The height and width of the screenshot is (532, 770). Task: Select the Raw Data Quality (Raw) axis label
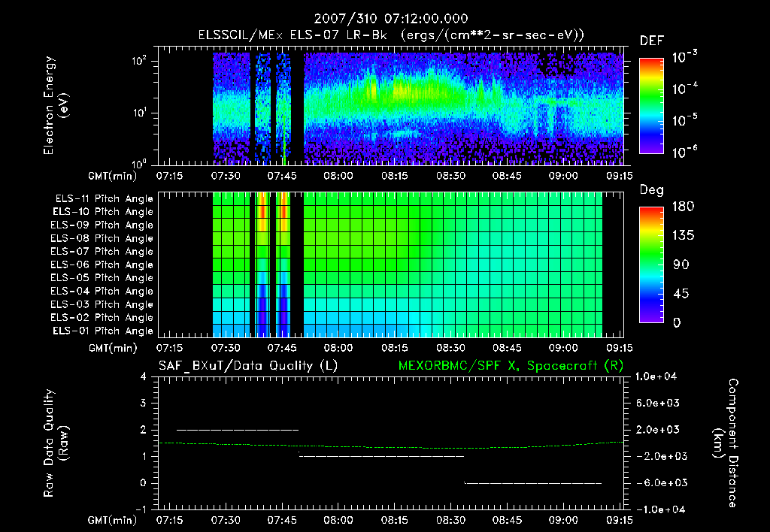pyautogui.click(x=56, y=443)
